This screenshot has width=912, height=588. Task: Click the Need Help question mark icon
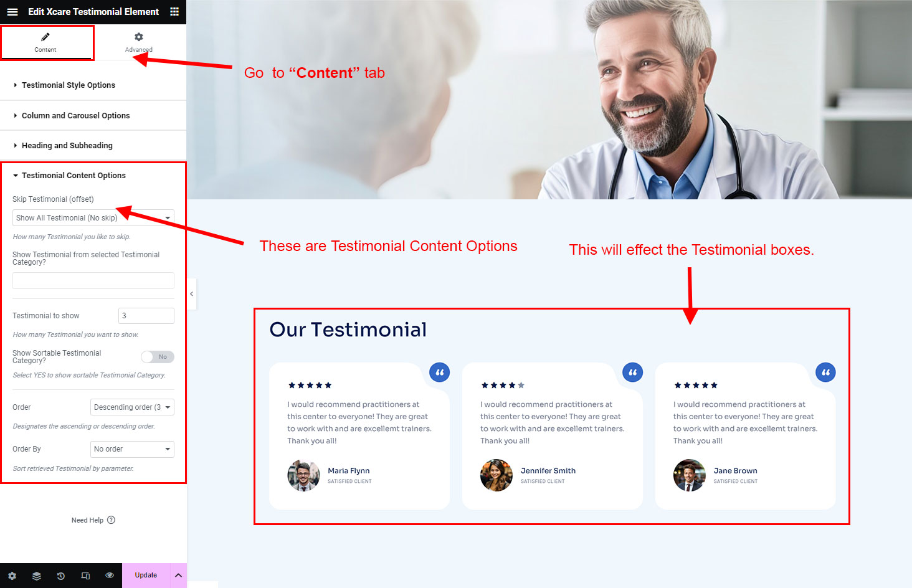click(111, 520)
